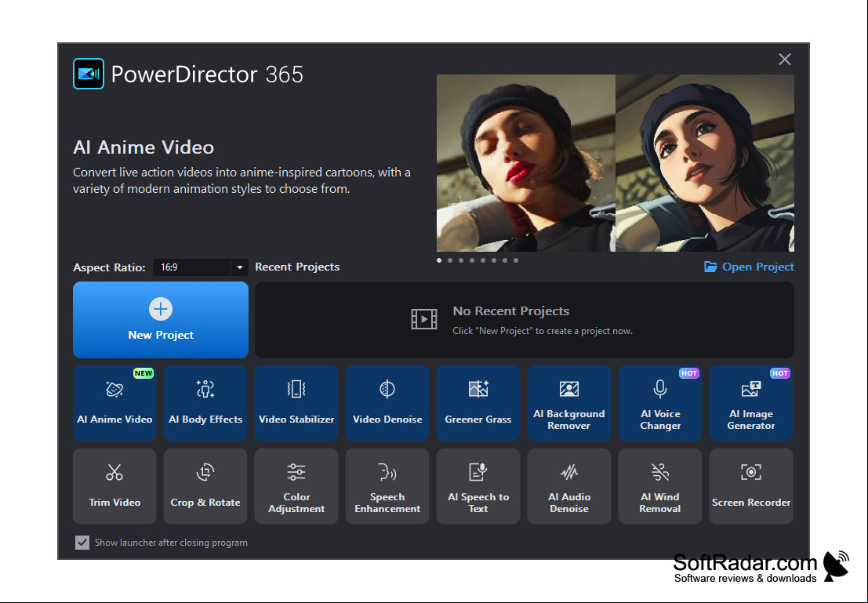Close the PowerDirector launcher window

tap(784, 60)
